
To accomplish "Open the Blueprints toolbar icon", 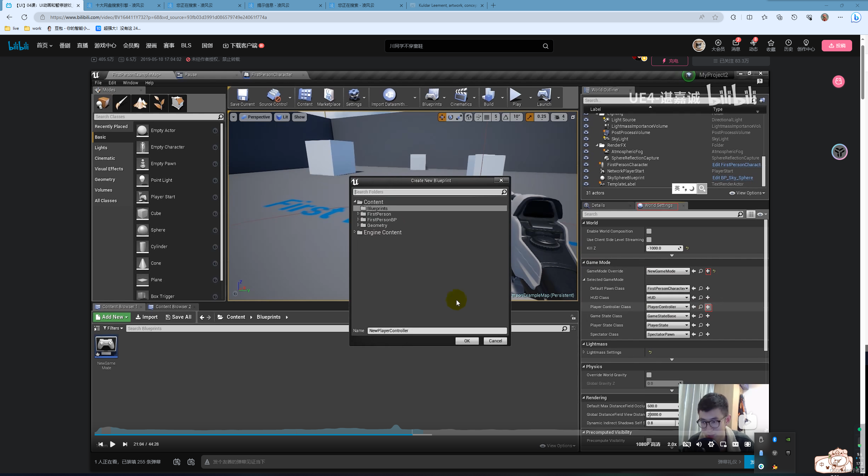I will pos(432,97).
